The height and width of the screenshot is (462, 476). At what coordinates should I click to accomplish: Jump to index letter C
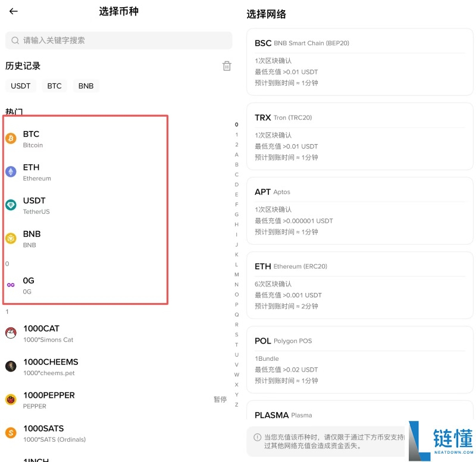click(x=236, y=174)
